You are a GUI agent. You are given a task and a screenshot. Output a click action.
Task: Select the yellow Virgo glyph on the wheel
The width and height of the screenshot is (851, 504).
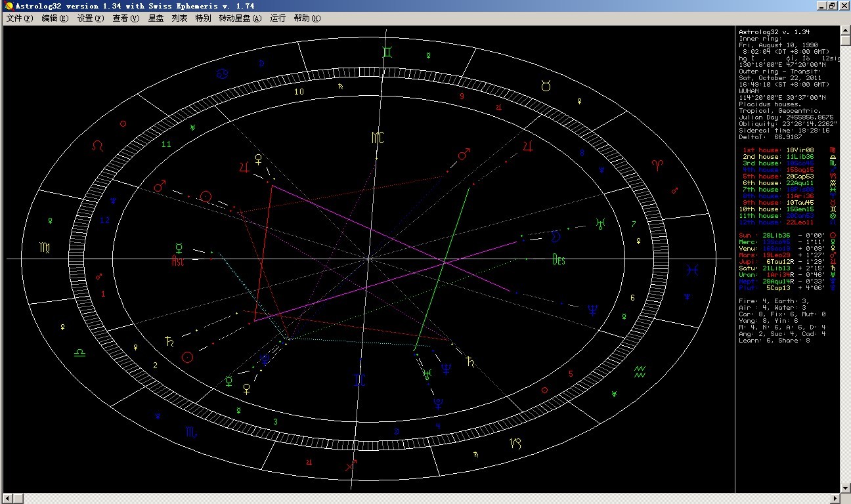(43, 247)
